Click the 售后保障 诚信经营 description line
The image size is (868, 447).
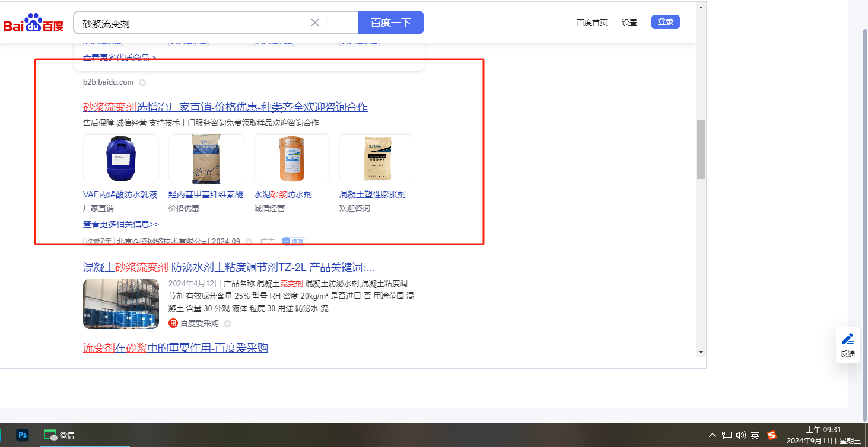click(x=201, y=123)
